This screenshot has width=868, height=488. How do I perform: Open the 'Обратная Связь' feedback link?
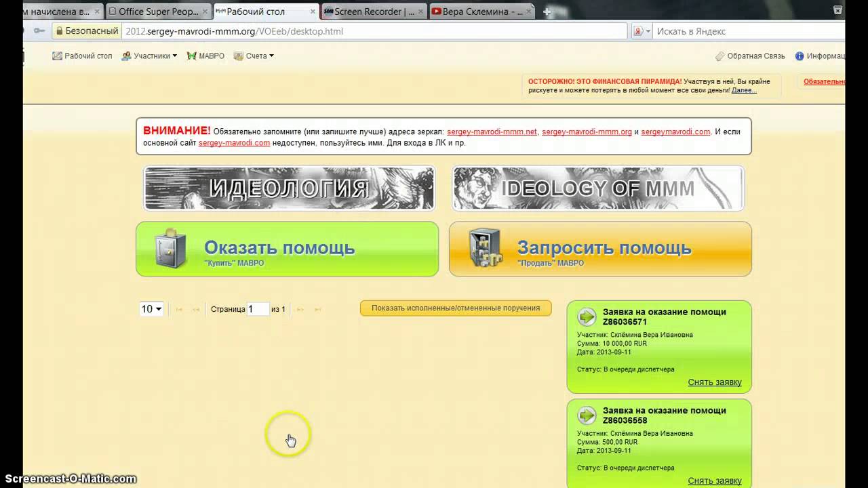coord(750,56)
